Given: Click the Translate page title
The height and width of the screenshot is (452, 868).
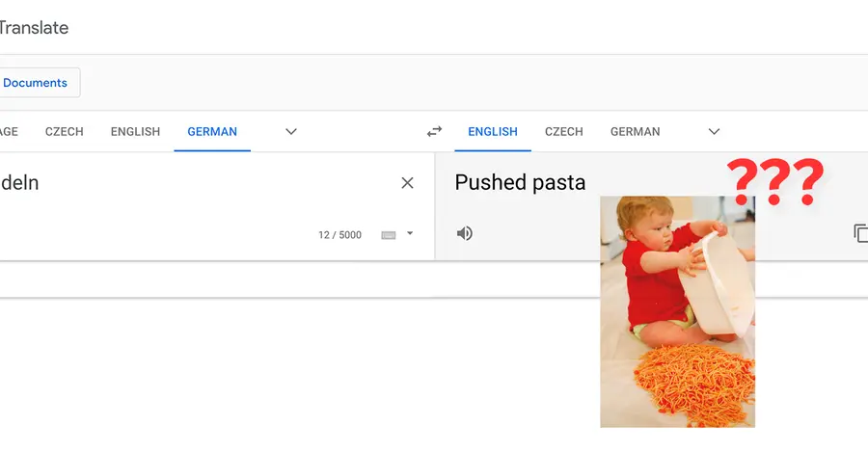Looking at the screenshot, I should click(34, 28).
